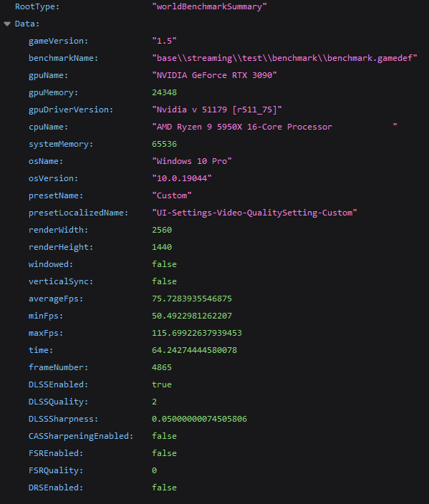Click the renderWidth value 2560
The height and width of the screenshot is (504, 429).
[162, 230]
